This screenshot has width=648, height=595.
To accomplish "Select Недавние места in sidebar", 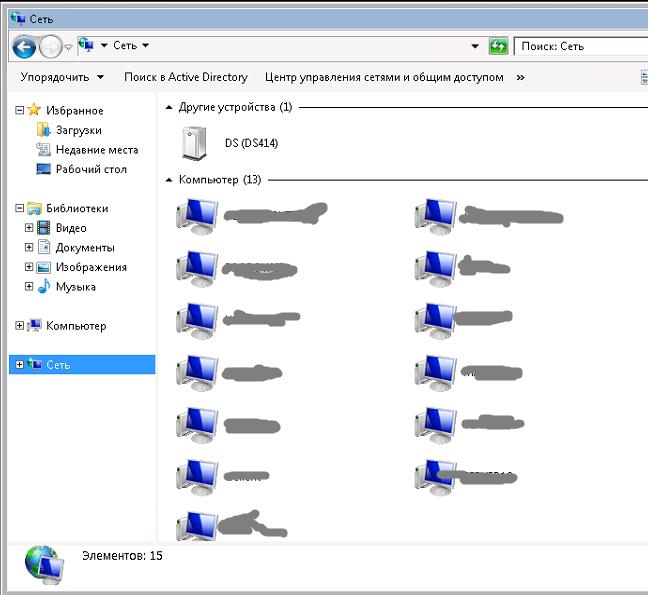I will click(96, 150).
